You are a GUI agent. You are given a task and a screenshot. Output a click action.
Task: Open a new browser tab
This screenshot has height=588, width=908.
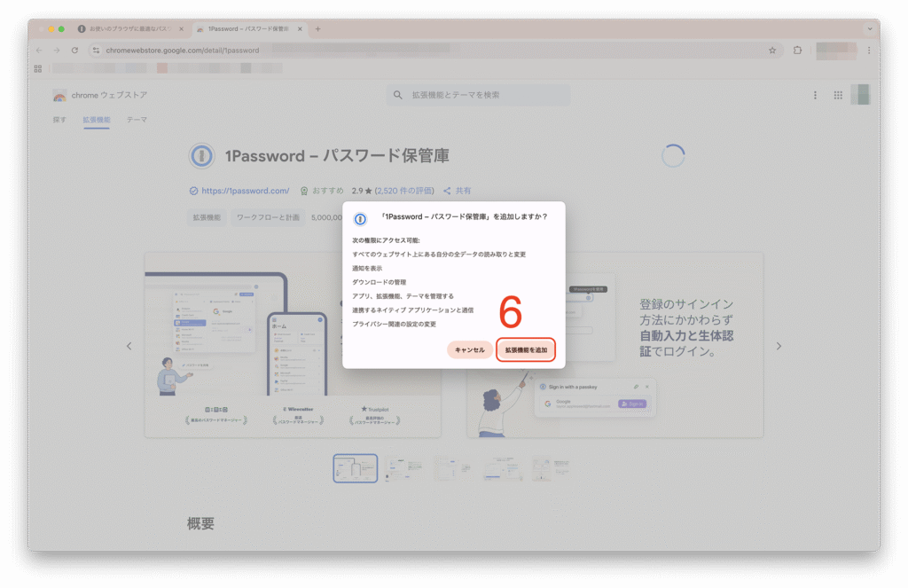(x=317, y=29)
